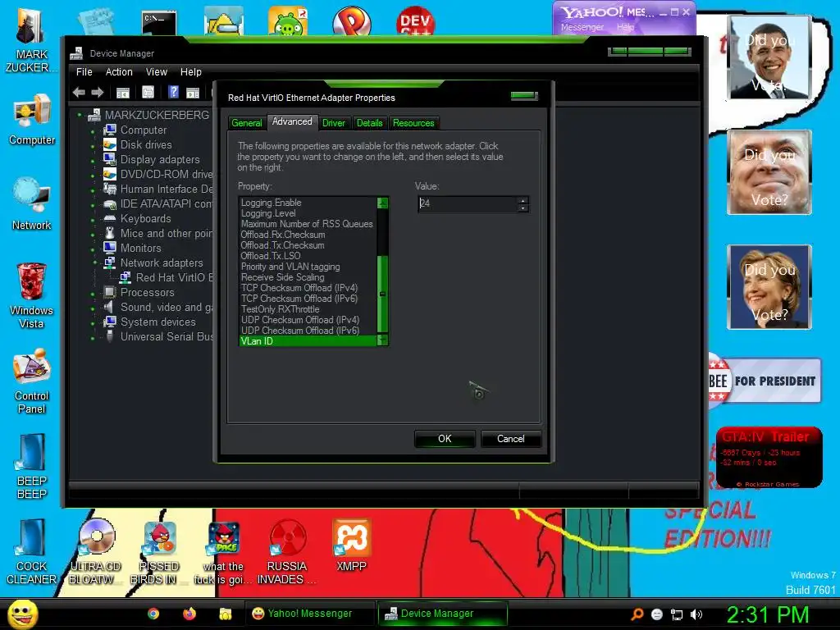The width and height of the screenshot is (840, 630).
Task: Open the COCK CLEANER desktop icon
Action: pos(32,552)
